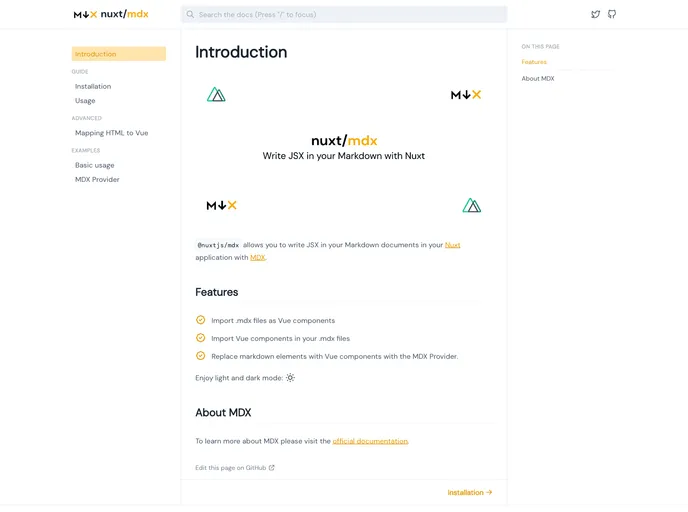Click check icon beside Import .mdx files
Viewport: 688px width, 512px height.
tap(201, 320)
